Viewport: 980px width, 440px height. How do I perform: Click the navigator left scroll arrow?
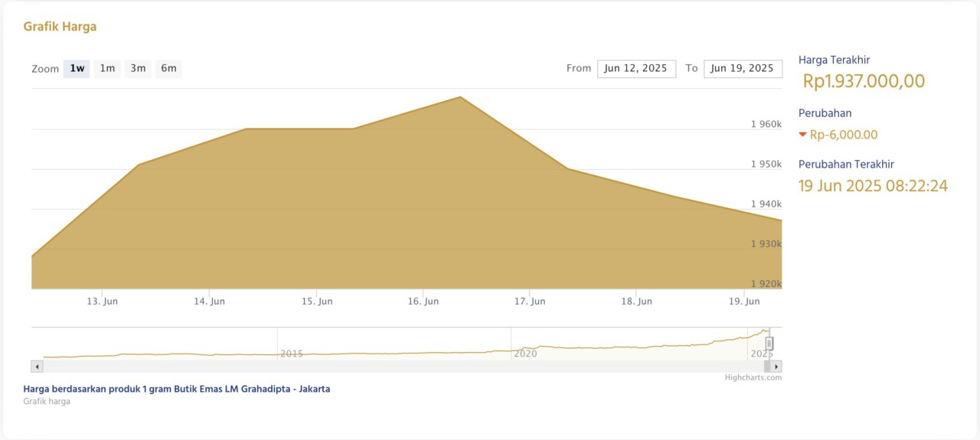point(37,367)
